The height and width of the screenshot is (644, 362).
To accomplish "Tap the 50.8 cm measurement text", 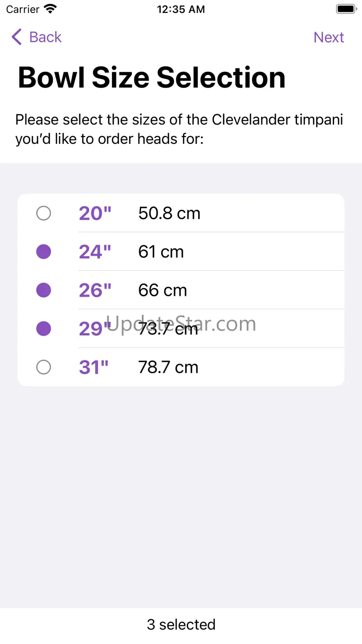I will [169, 214].
